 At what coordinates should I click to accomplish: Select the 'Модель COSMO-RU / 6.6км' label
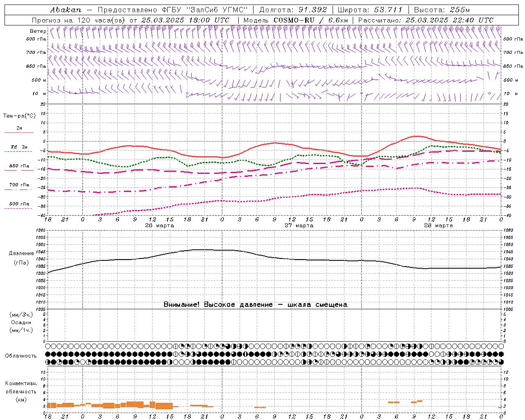click(296, 20)
